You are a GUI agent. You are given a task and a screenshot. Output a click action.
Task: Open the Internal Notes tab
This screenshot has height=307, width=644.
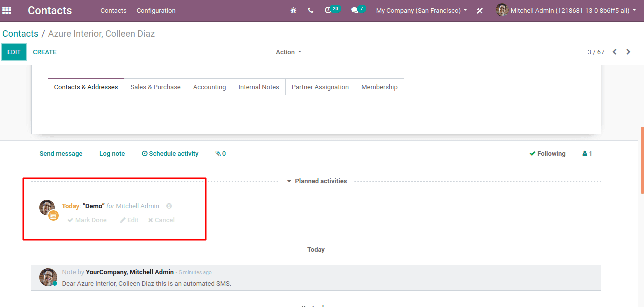[259, 87]
